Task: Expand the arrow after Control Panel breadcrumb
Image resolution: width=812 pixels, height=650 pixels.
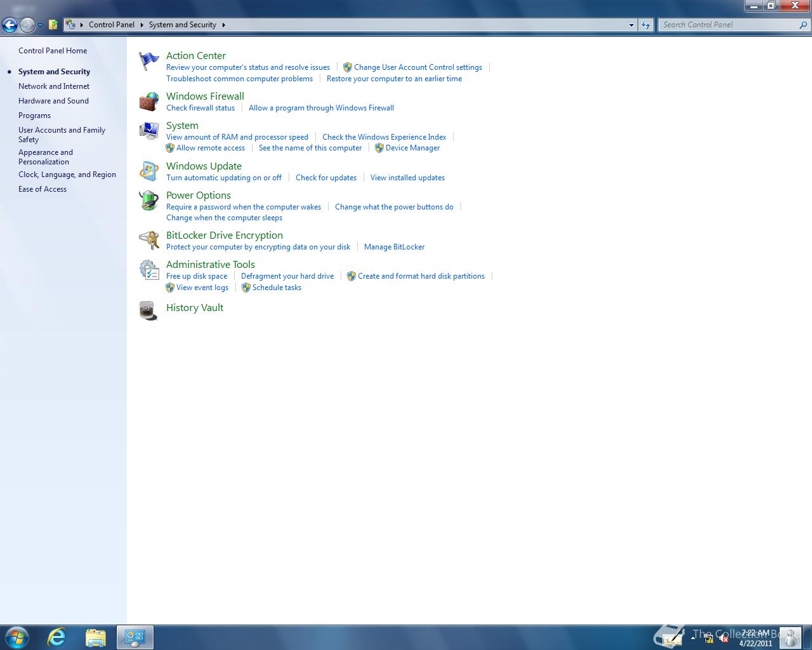Action: pos(141,25)
